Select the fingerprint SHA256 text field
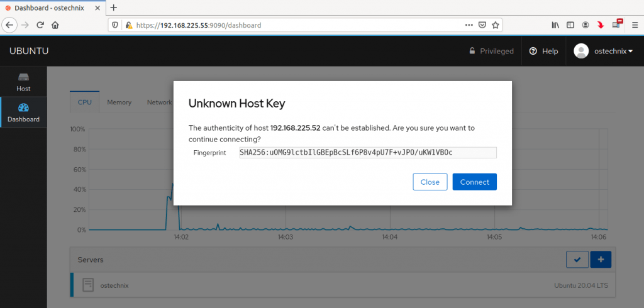 coord(367,153)
